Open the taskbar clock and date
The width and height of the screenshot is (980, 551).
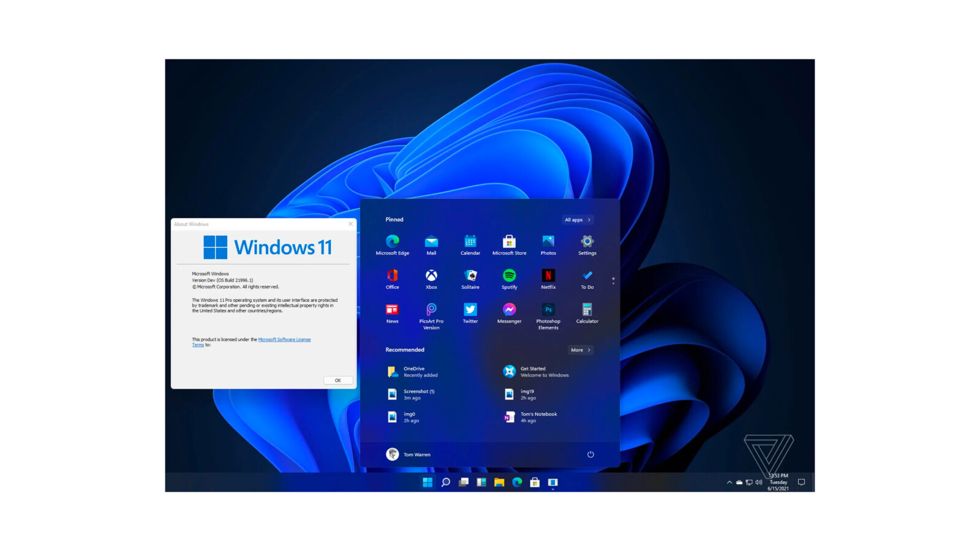778,482
